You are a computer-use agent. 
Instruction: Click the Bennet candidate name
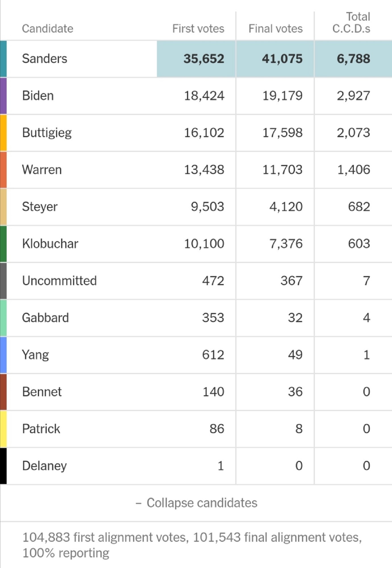[42, 392]
